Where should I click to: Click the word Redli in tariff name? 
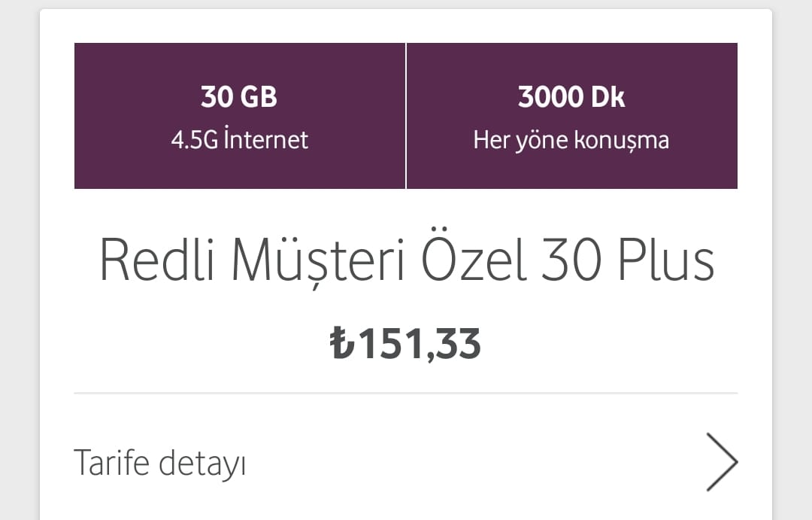(x=156, y=260)
